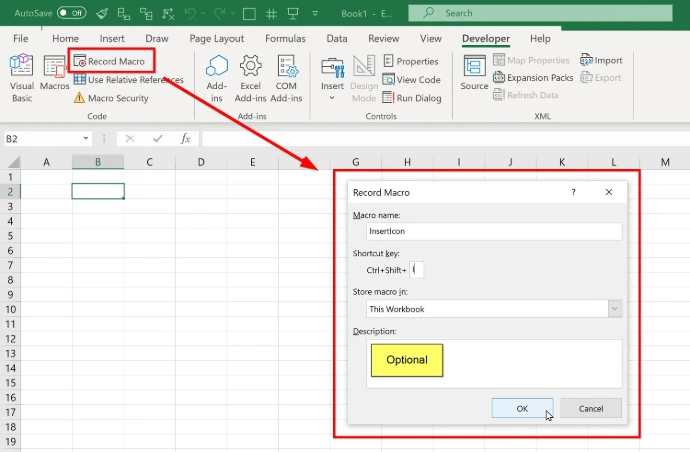
Task: Switch to the Home tab
Action: pos(65,38)
